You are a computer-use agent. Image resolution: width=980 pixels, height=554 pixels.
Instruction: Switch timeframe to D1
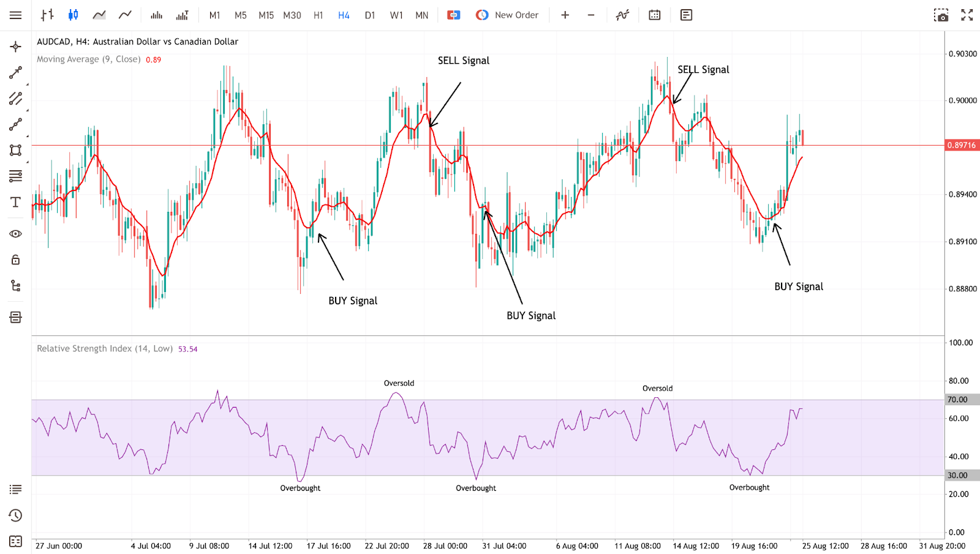[370, 15]
